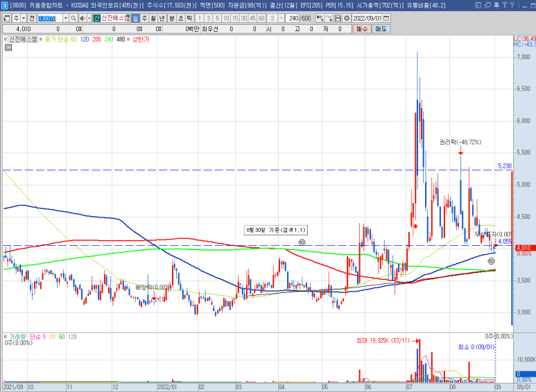This screenshot has height=392, width=536.
Task: Choose the 60 interval button
Action: tap(261, 19)
